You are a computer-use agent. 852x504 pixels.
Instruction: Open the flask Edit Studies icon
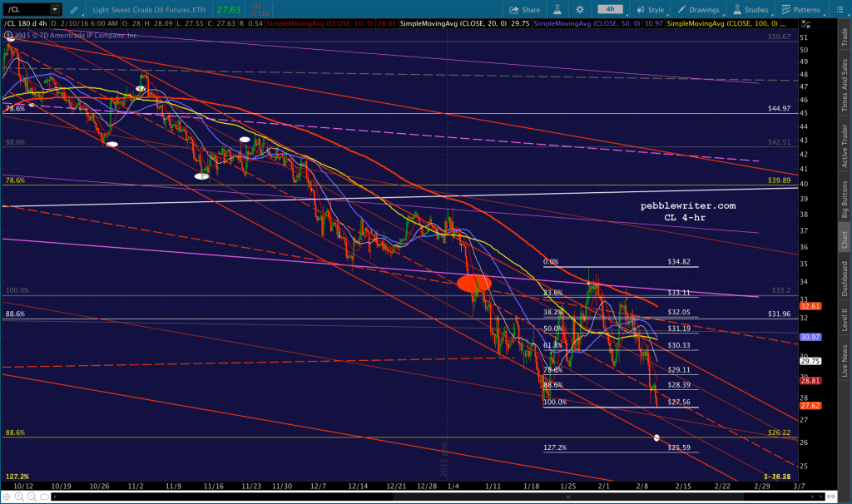point(557,10)
